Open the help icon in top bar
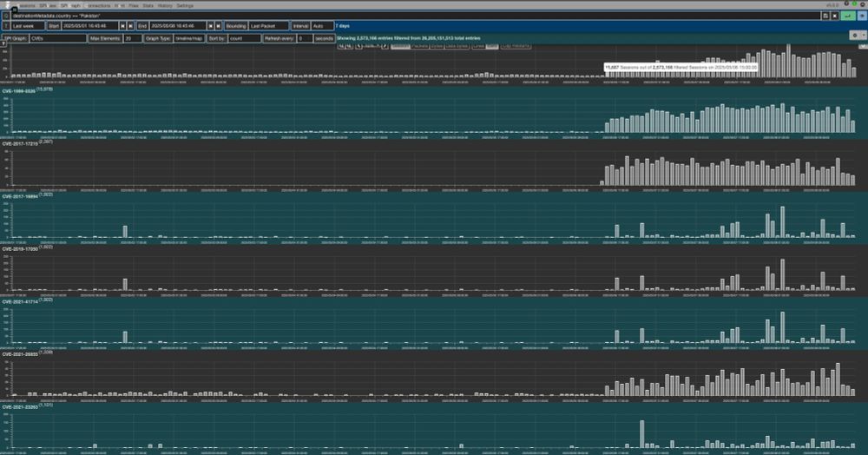 846,3
